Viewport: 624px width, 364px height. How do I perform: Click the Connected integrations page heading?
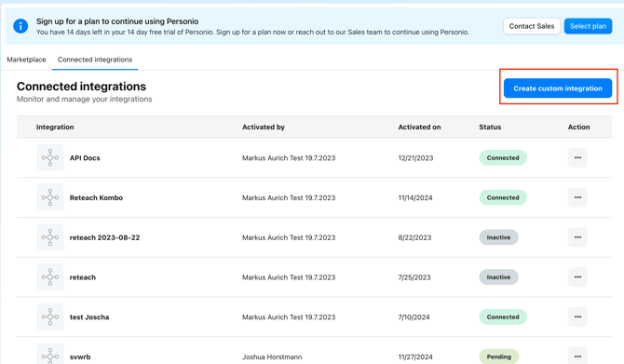(81, 87)
